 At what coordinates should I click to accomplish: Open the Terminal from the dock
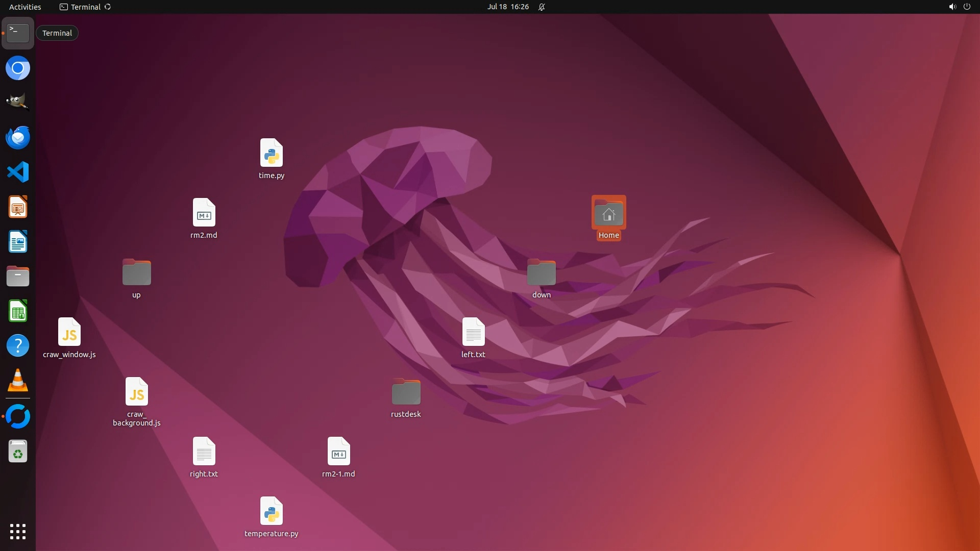click(x=18, y=33)
